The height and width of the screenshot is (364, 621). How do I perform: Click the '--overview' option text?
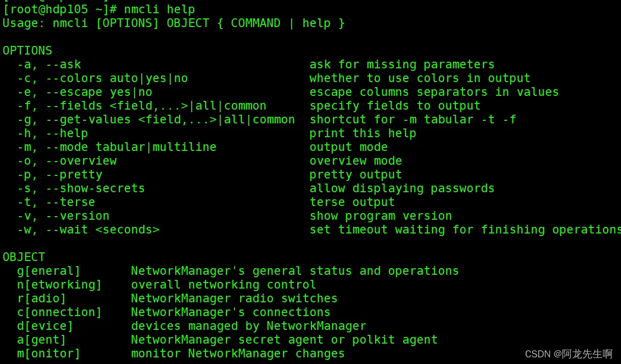point(81,161)
